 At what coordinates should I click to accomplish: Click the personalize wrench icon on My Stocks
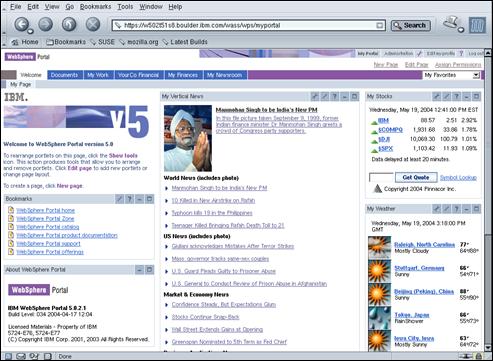436,97
